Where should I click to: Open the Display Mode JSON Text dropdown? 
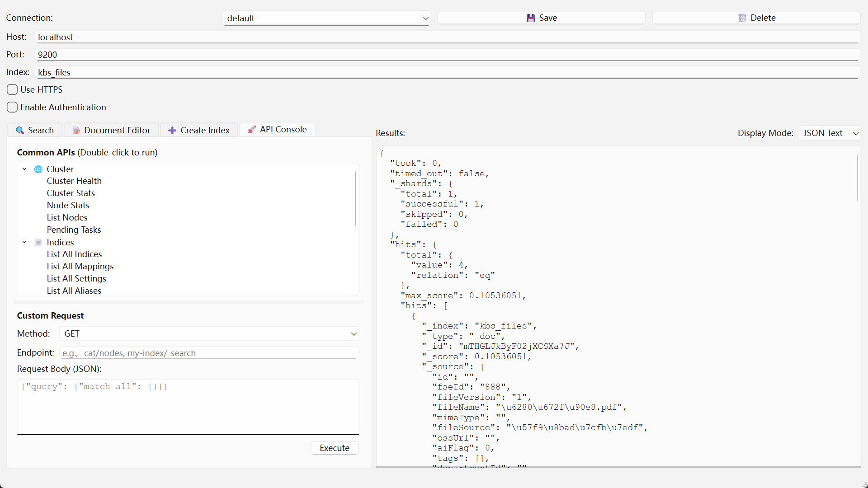pyautogui.click(x=829, y=133)
